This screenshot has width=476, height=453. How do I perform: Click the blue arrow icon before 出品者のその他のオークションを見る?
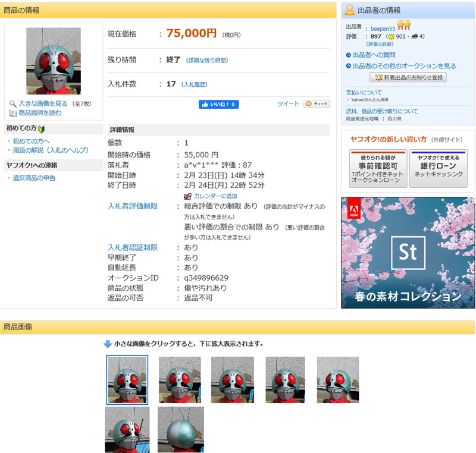[x=349, y=66]
